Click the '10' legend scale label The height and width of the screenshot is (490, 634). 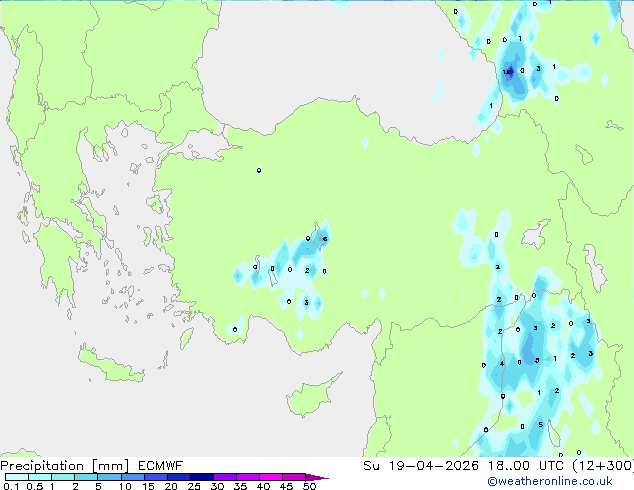click(x=125, y=486)
